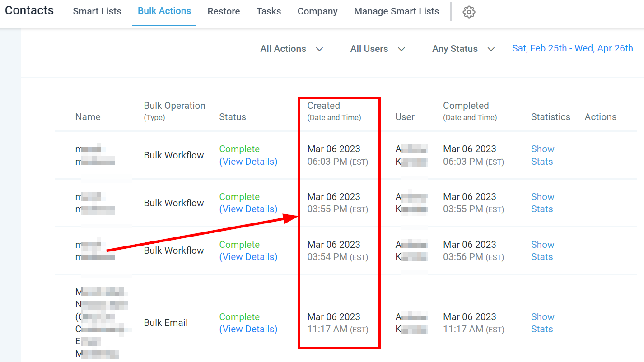
Task: Go to the Restore tab
Action: [224, 11]
